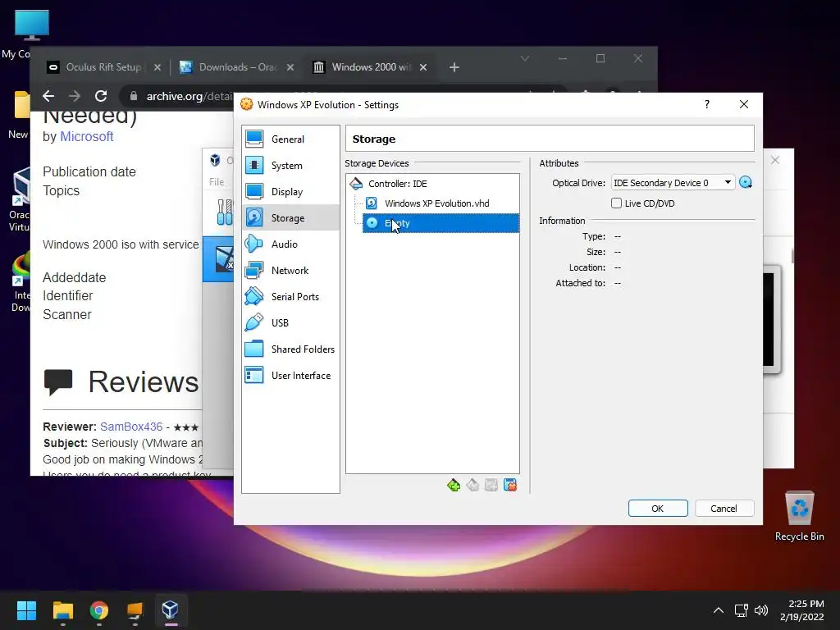Go back in the browser
This screenshot has width=840, height=630.
click(x=48, y=97)
